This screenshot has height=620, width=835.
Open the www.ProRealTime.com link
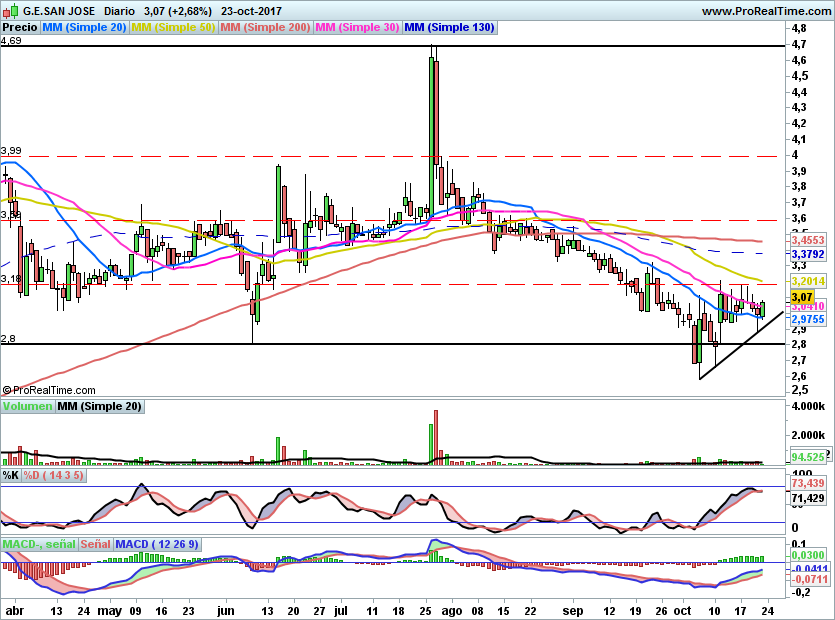pyautogui.click(x=766, y=11)
